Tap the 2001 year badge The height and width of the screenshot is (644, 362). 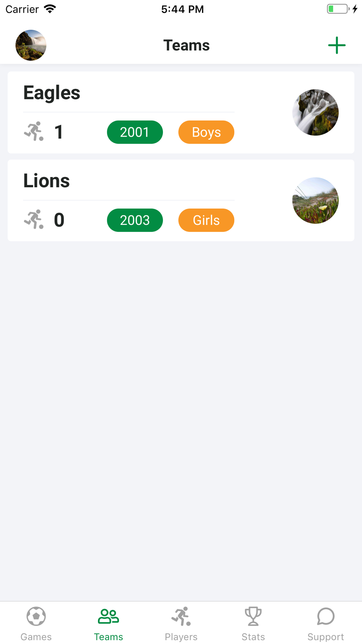(x=135, y=132)
